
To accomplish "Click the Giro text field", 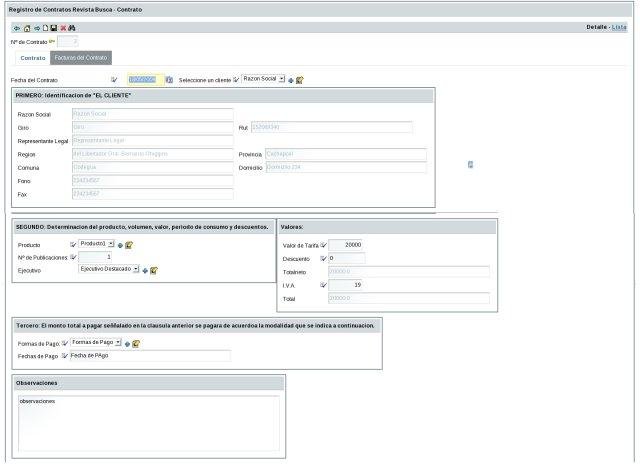I will [153, 127].
